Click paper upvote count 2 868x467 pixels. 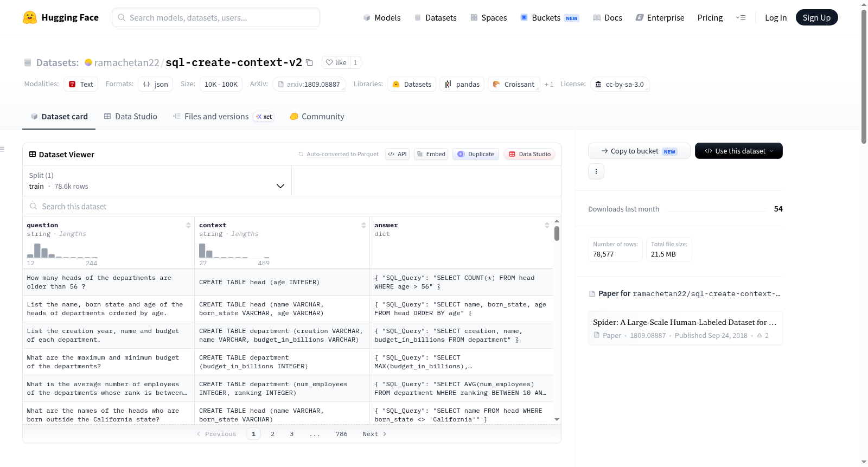click(763, 336)
